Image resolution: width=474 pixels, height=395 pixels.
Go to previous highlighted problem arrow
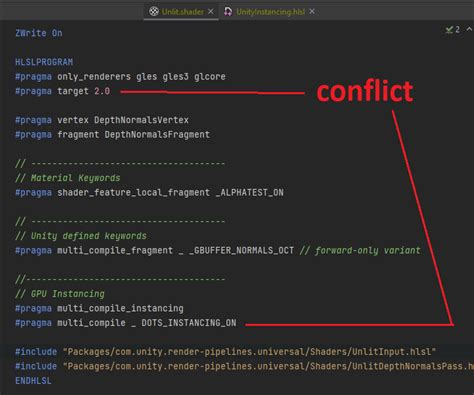[x=469, y=29]
